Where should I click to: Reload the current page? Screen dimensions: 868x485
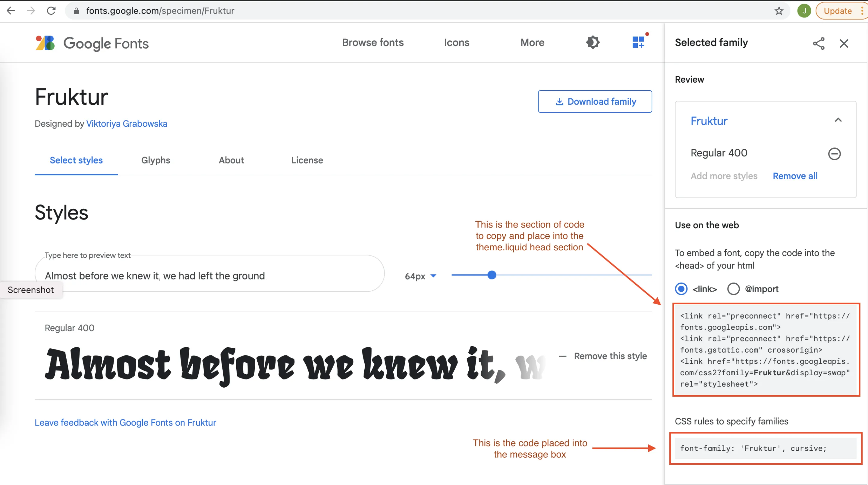tap(51, 11)
